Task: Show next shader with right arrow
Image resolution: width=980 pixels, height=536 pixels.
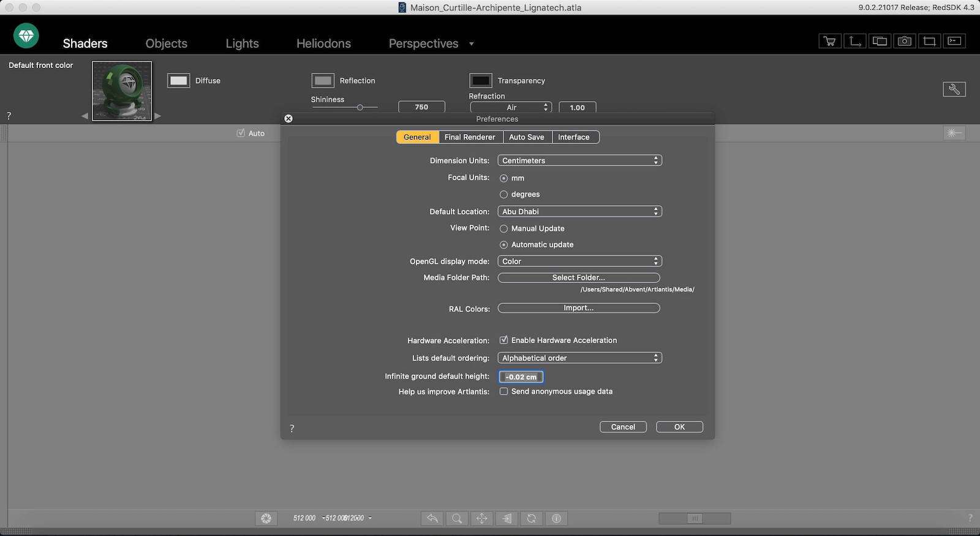Action: (158, 116)
